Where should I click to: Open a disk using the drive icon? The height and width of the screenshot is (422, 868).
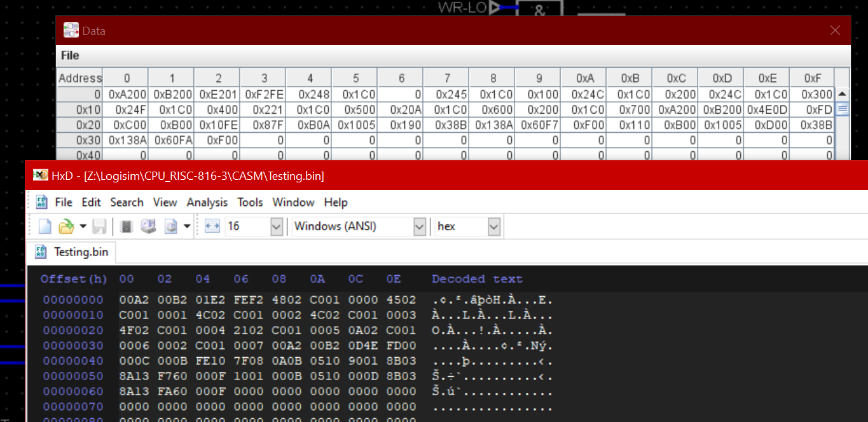pyautogui.click(x=148, y=226)
